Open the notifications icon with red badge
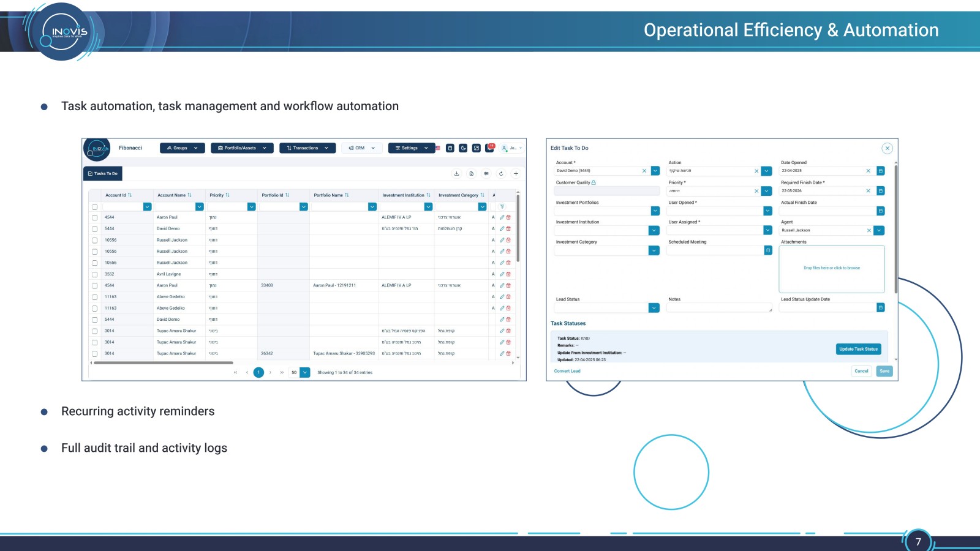 tap(489, 148)
